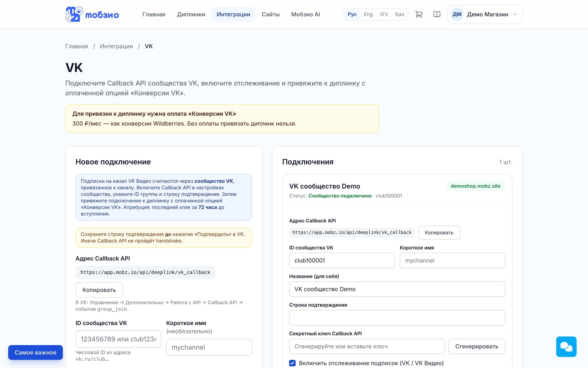Open Мобзио AI navigation item
The image size is (588, 368).
click(306, 14)
